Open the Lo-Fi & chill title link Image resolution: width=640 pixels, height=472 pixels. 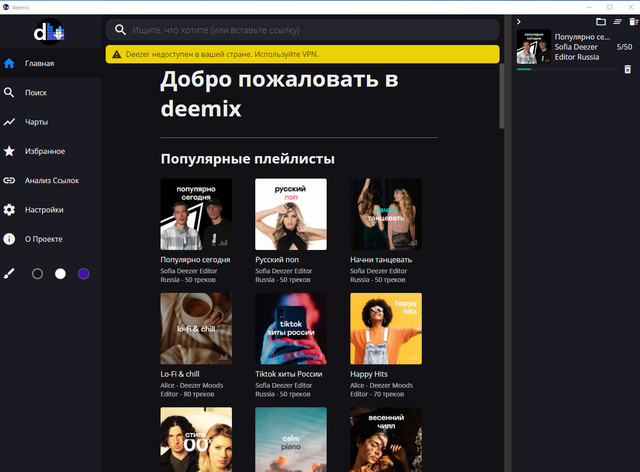click(180, 374)
